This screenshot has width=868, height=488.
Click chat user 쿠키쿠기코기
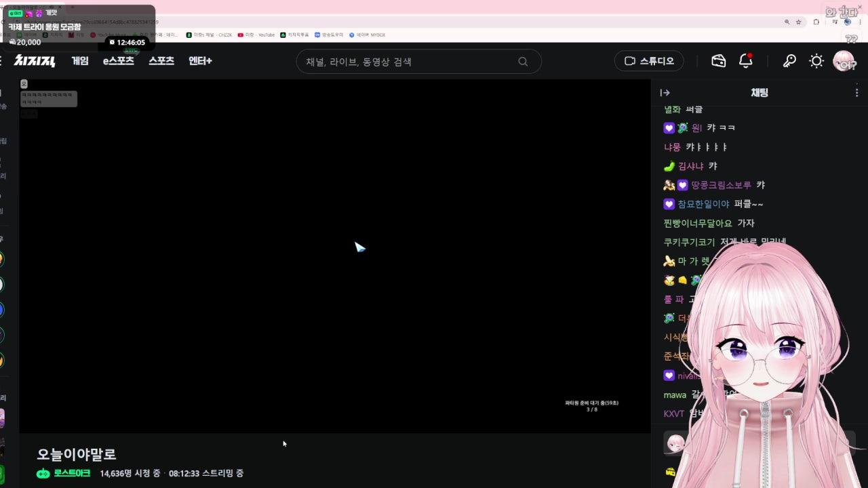tap(689, 242)
